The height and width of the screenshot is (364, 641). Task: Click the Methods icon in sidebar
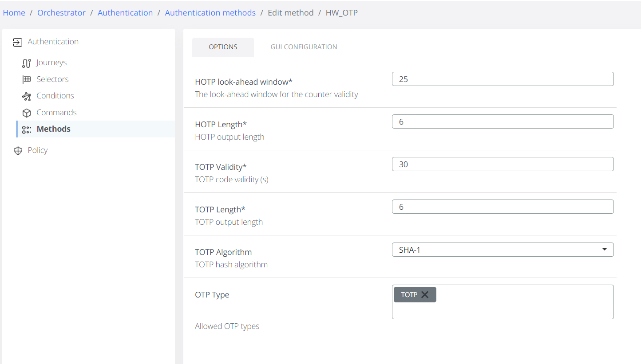27,129
